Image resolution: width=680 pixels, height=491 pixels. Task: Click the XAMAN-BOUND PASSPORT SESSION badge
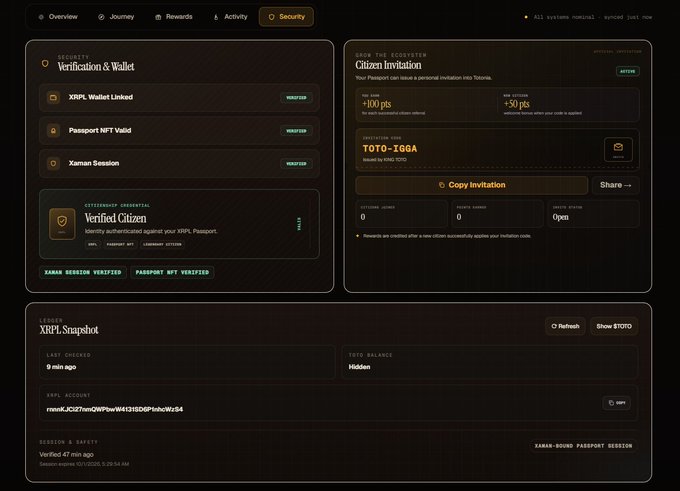[x=583, y=446]
